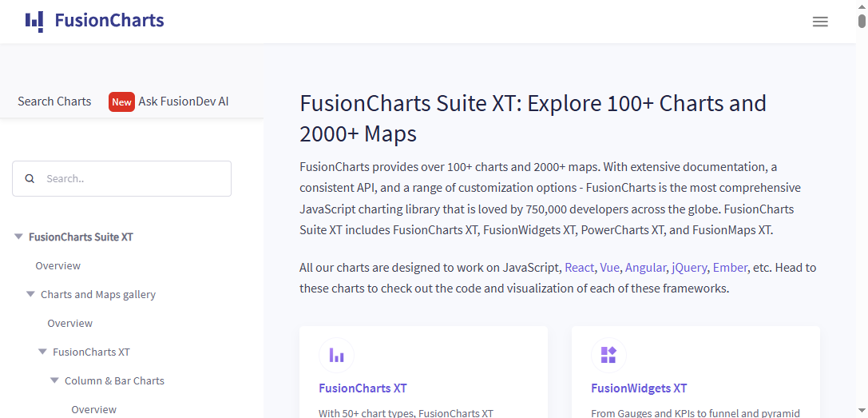868x418 pixels.
Task: Click the page vertical scrollbar thumb
Action: [x=862, y=21]
